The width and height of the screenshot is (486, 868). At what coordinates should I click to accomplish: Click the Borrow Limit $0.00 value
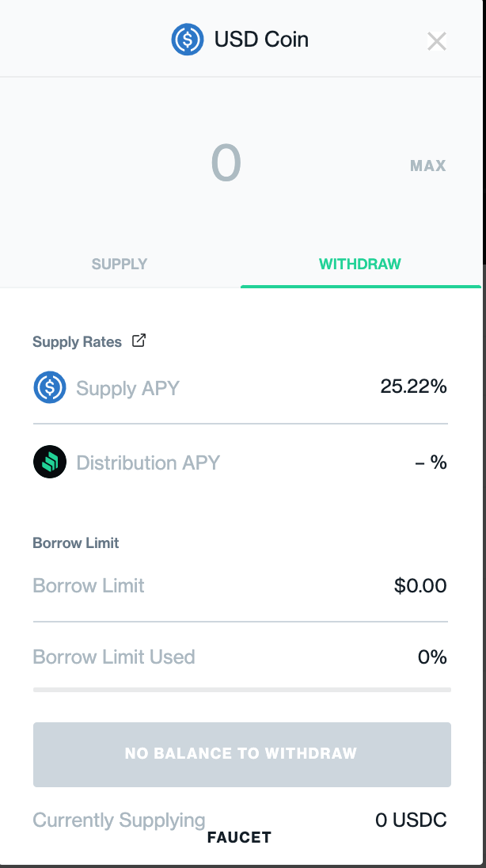pyautogui.click(x=420, y=586)
